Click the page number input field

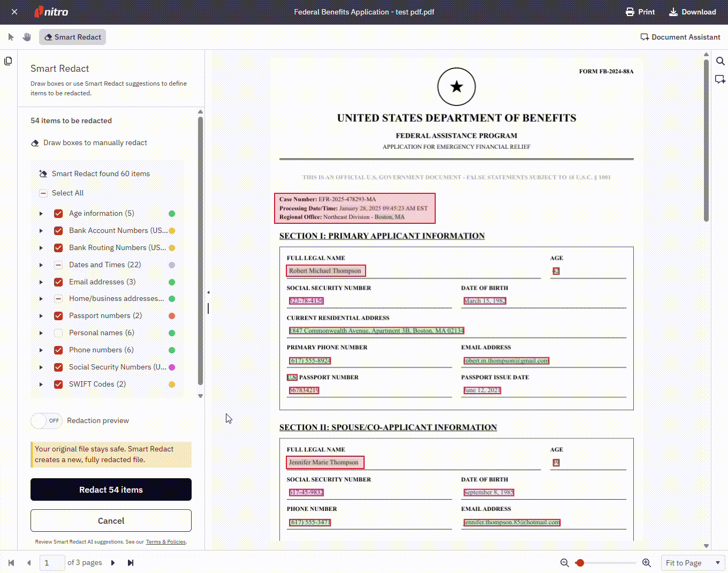[52, 562]
